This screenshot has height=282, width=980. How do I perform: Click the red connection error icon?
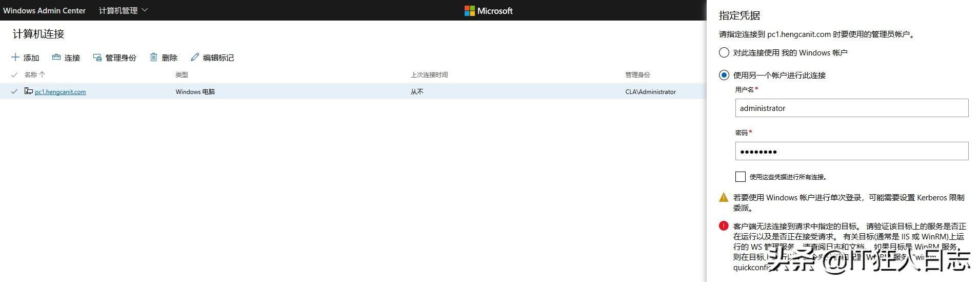click(x=724, y=226)
